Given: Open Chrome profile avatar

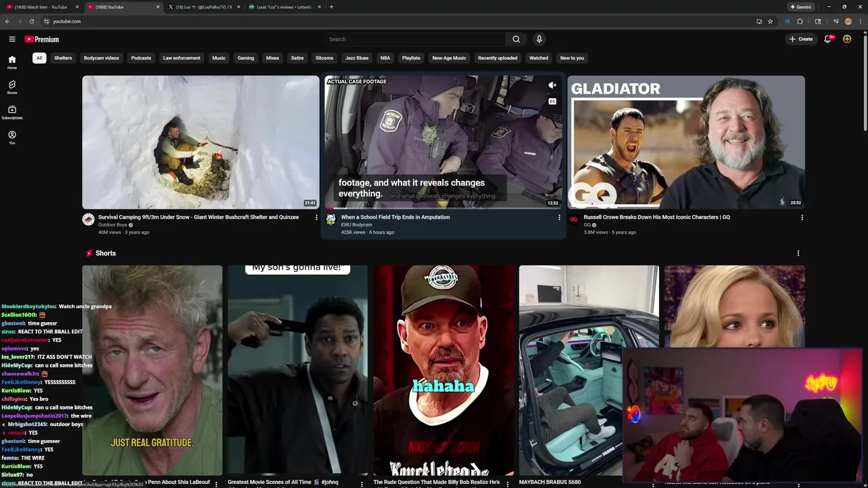Looking at the screenshot, I should (848, 21).
